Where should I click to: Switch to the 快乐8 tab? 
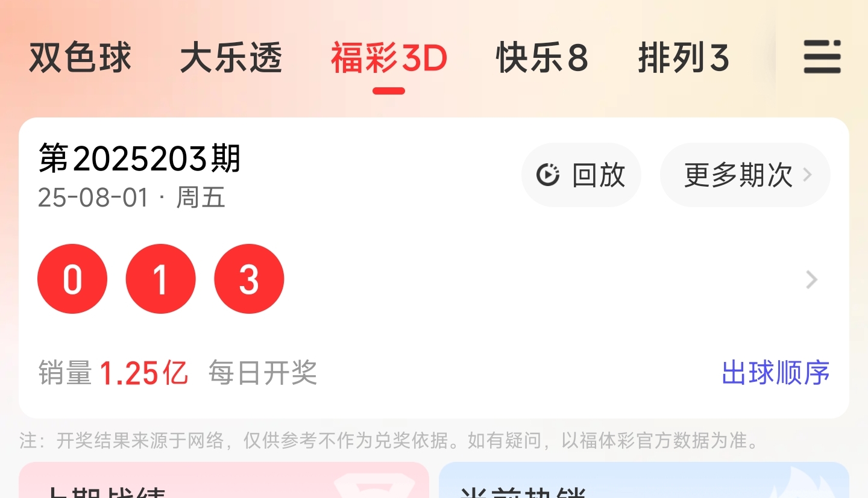tap(542, 58)
